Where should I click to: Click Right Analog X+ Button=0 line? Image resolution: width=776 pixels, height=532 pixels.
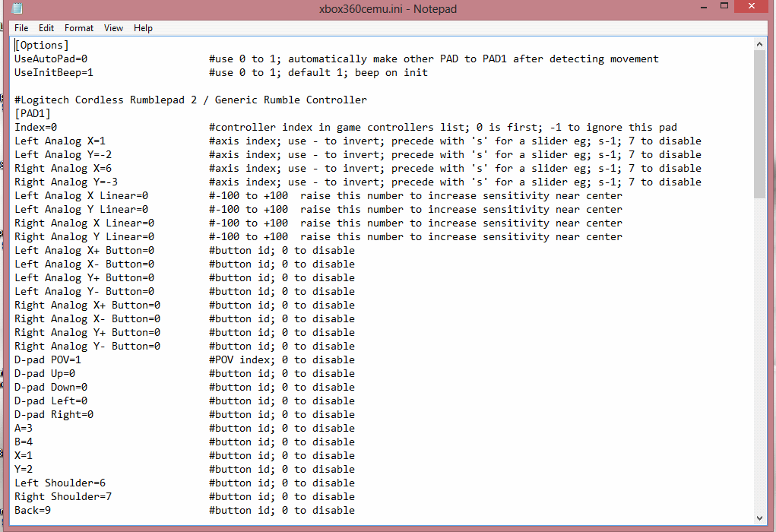pos(87,306)
